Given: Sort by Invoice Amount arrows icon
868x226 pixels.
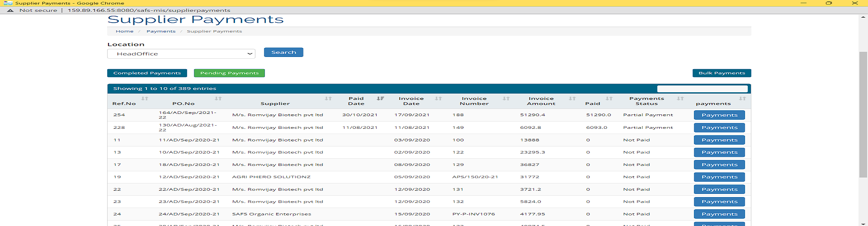Looking at the screenshot, I should click(572, 99).
